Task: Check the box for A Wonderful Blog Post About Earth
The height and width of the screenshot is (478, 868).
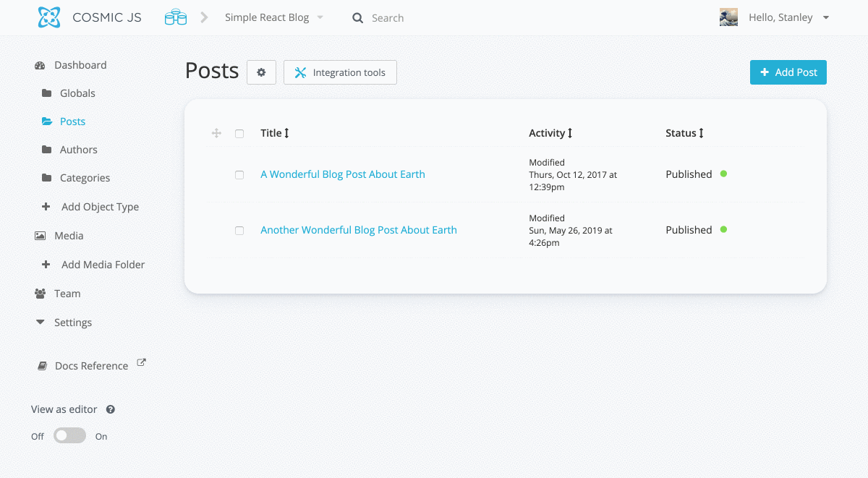Action: [x=239, y=175]
